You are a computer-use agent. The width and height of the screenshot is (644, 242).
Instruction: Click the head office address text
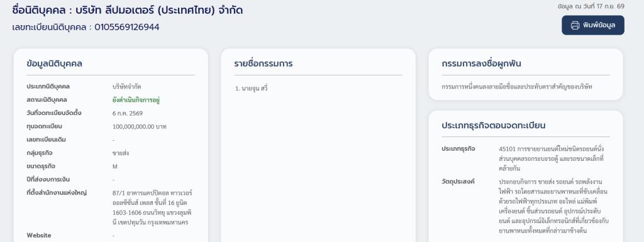[x=152, y=207]
